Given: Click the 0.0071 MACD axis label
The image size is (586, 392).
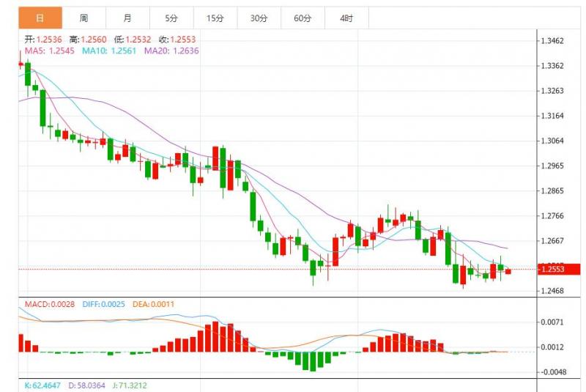Looking at the screenshot, I should 552,322.
